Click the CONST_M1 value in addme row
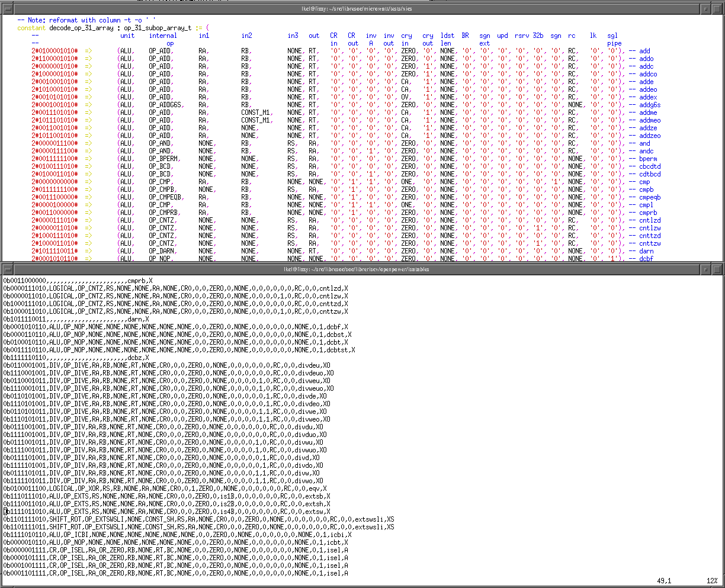This screenshot has width=725, height=588. tap(256, 113)
